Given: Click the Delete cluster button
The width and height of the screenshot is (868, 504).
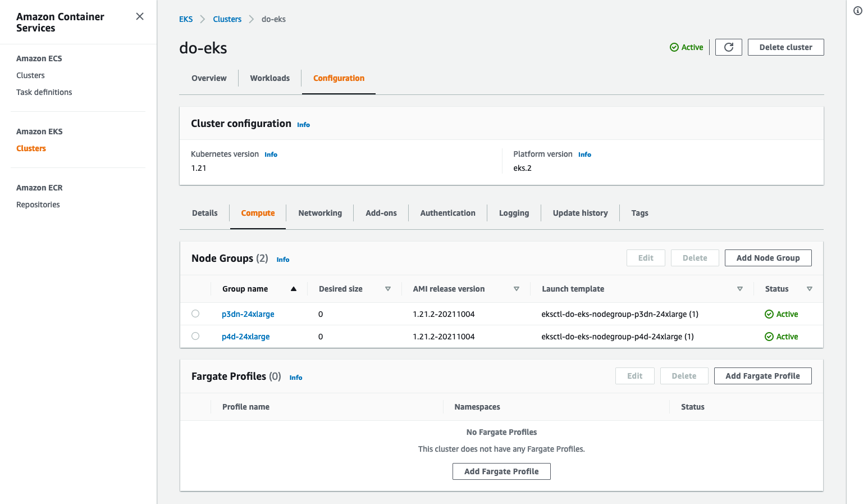Looking at the screenshot, I should coord(786,47).
